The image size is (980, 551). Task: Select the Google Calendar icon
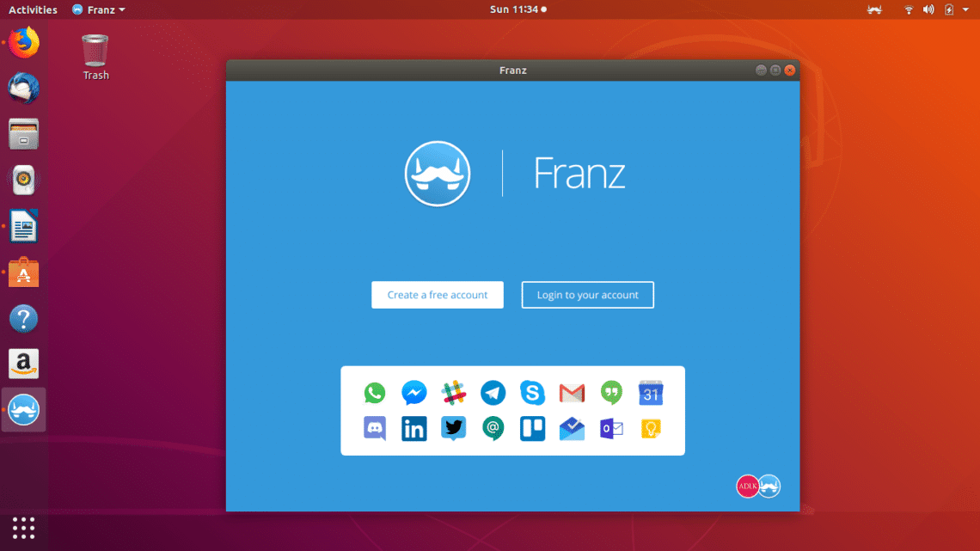tap(651, 394)
